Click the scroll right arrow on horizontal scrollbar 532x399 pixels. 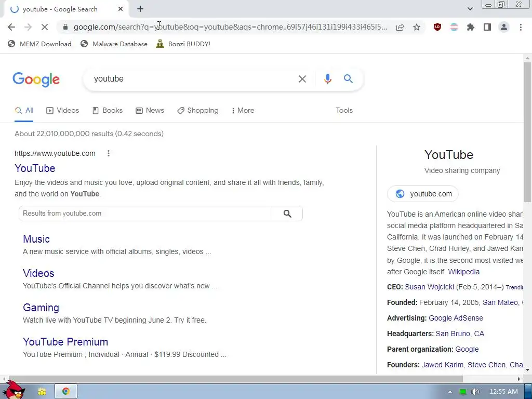coord(519,379)
